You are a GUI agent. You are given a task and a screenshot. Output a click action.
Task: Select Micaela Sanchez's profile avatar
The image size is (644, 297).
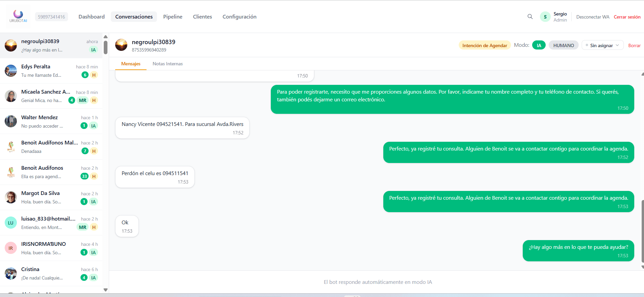[x=11, y=96]
